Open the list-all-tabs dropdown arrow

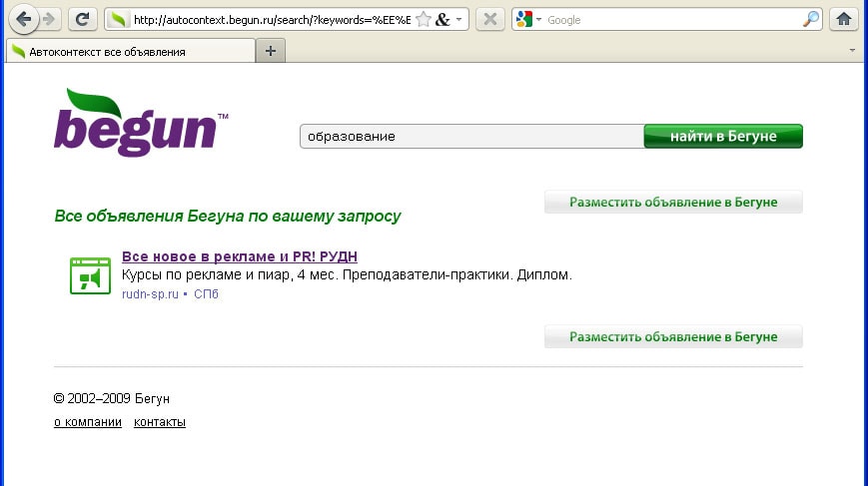click(x=852, y=50)
